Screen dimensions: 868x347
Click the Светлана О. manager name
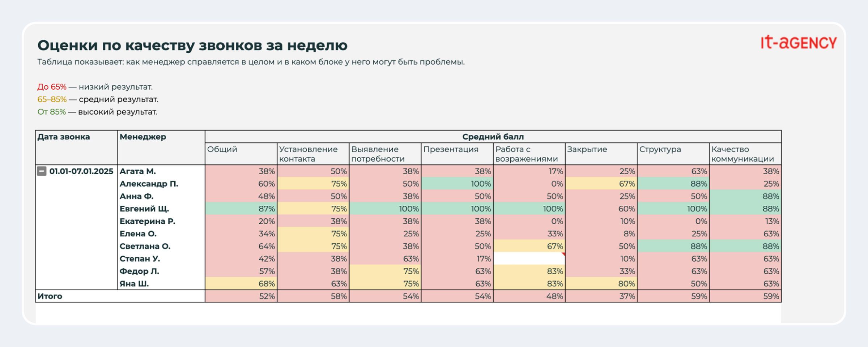(145, 246)
